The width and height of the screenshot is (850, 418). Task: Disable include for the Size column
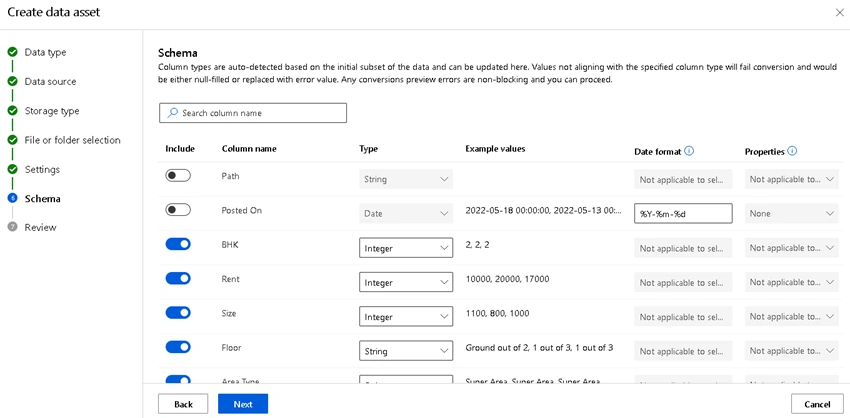pos(178,313)
